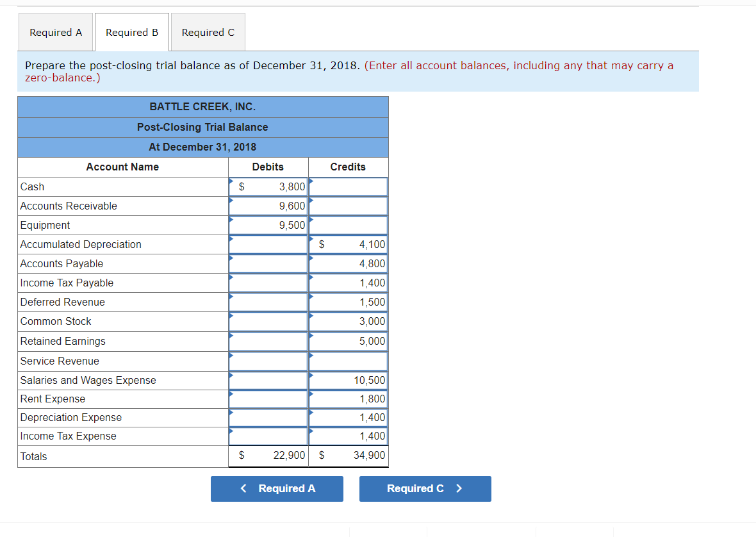The width and height of the screenshot is (756, 537).
Task: Go back using the blue Required A button
Action: 277,489
